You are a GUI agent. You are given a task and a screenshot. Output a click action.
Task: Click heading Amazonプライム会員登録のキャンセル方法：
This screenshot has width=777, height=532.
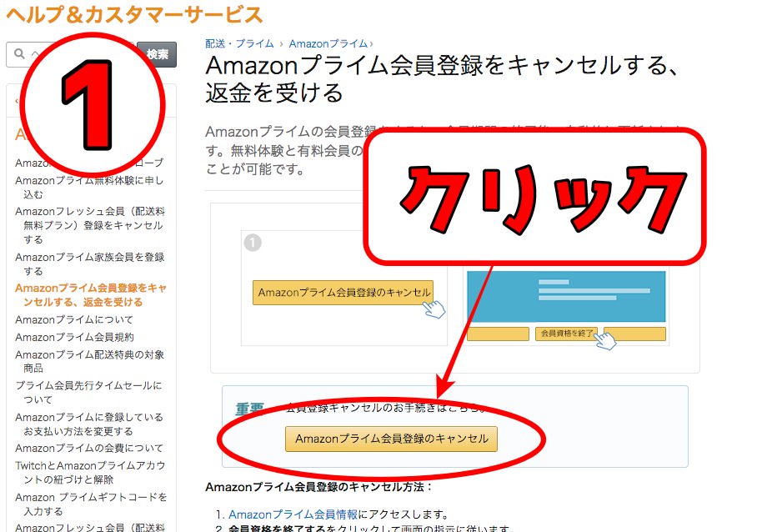(319, 487)
